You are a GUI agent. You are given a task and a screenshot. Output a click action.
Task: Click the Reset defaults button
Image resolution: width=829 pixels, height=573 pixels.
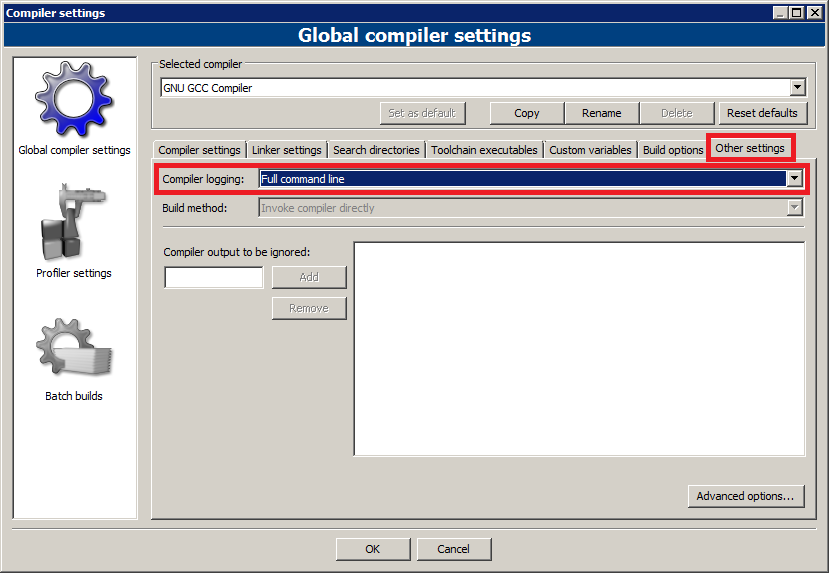pos(762,113)
